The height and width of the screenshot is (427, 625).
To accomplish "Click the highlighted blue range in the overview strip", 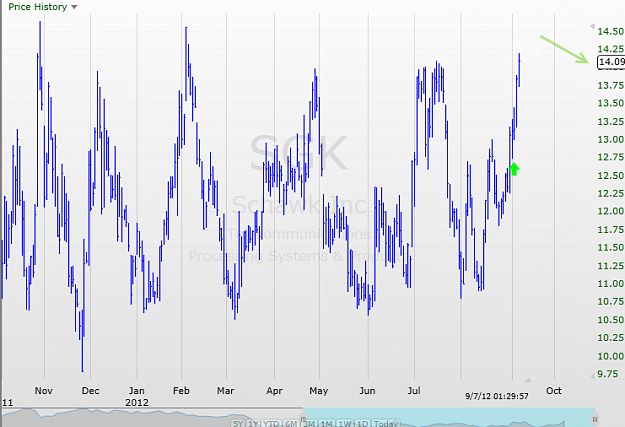I will [x=448, y=417].
